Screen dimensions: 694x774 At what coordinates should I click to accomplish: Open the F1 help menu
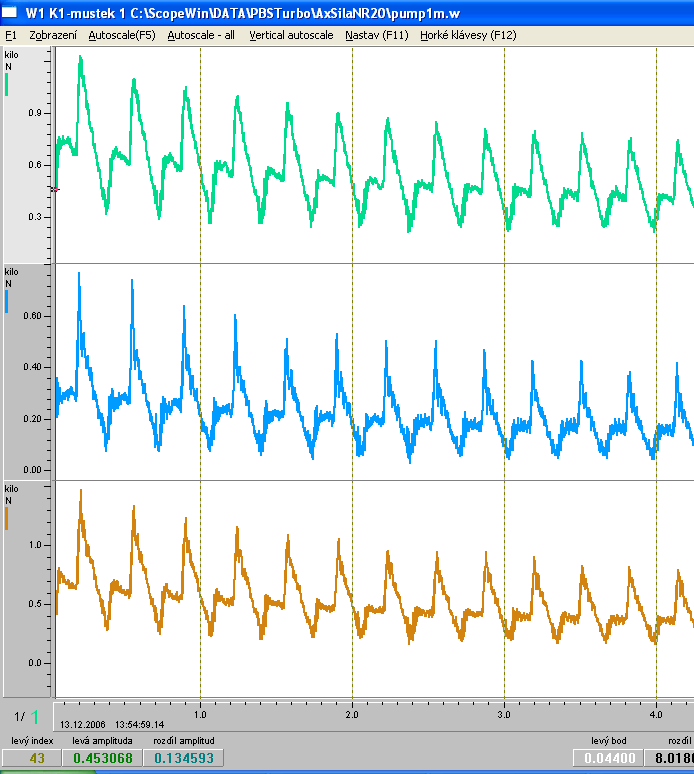pos(10,36)
